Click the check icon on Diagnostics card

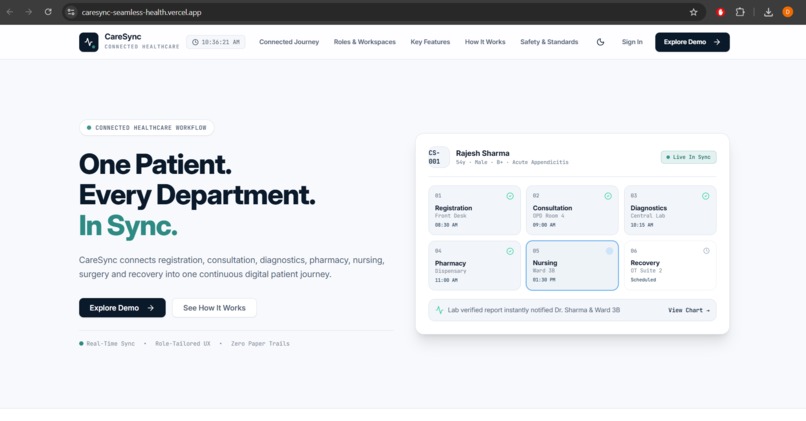tap(706, 196)
